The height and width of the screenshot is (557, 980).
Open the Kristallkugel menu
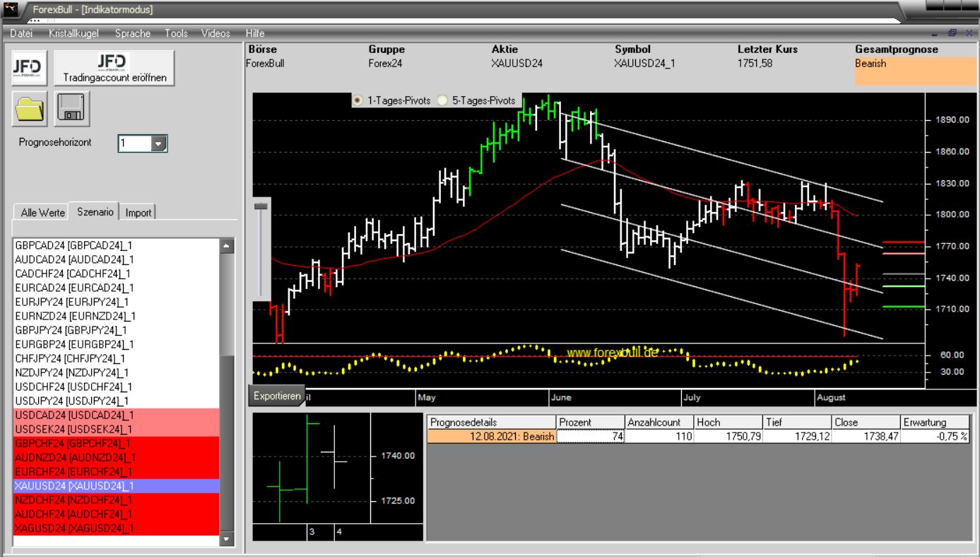coord(74,33)
